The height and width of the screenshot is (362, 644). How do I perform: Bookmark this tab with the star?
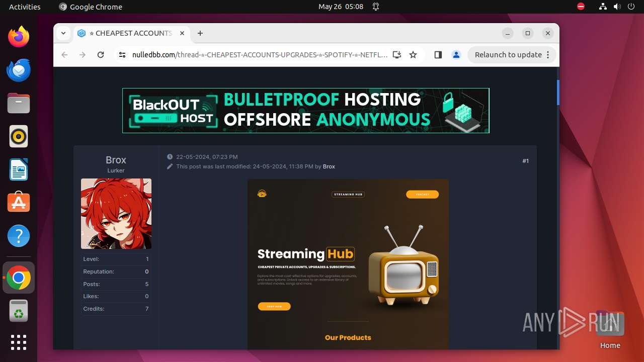[x=413, y=55]
